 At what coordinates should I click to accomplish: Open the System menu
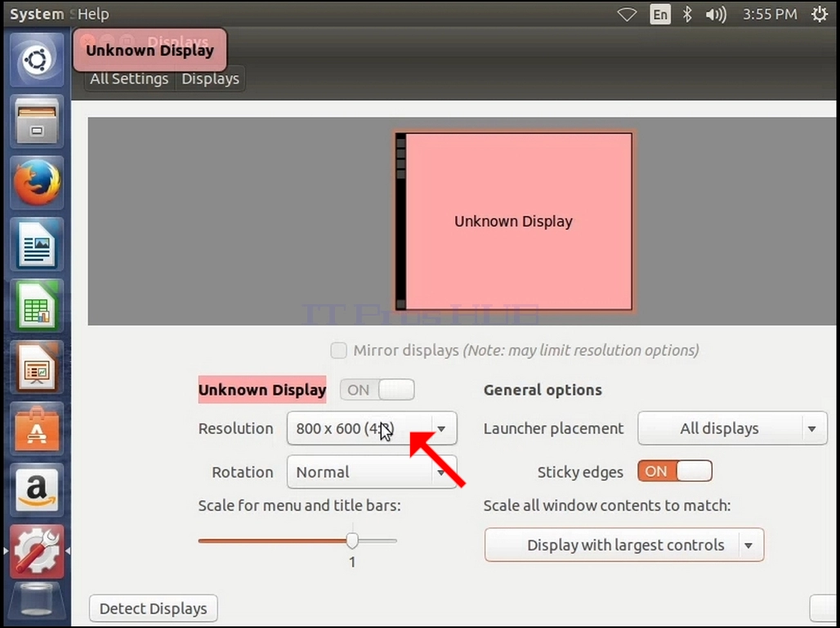pos(37,14)
